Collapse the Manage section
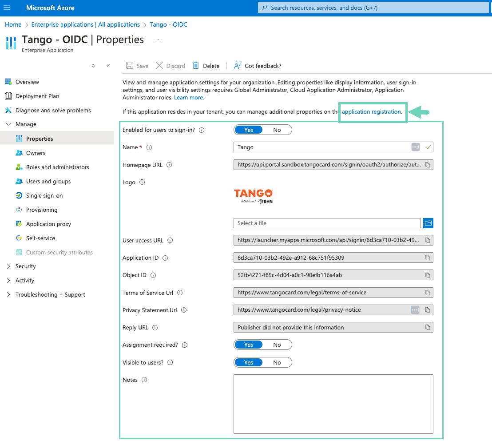 [8, 124]
